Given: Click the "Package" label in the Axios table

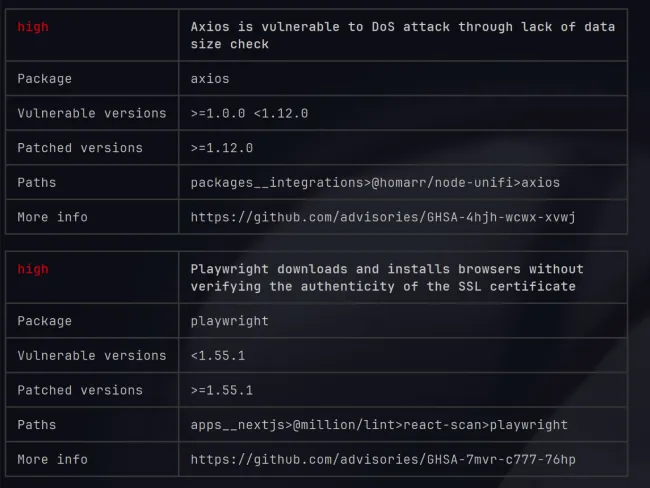Looking at the screenshot, I should pyautogui.click(x=45, y=79).
